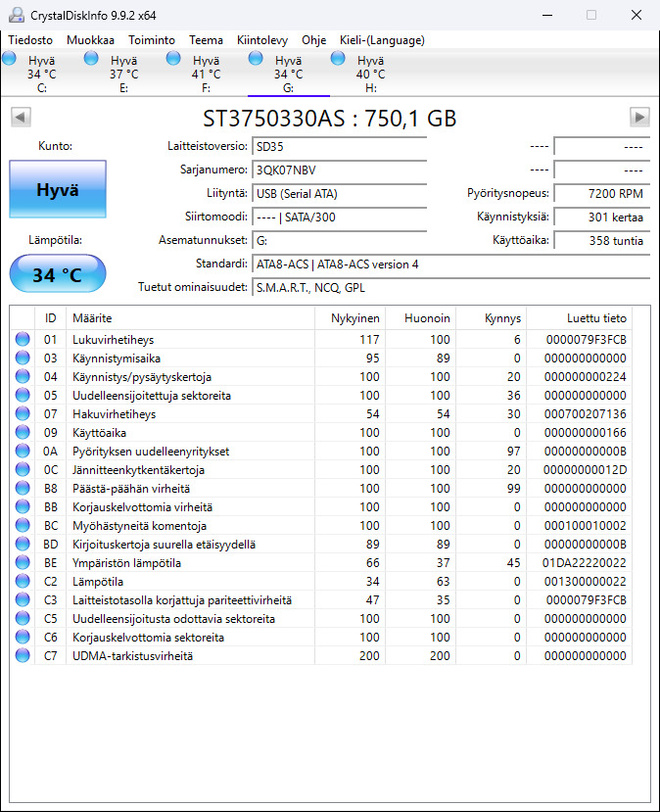Click raw value 001300000022

point(585,581)
